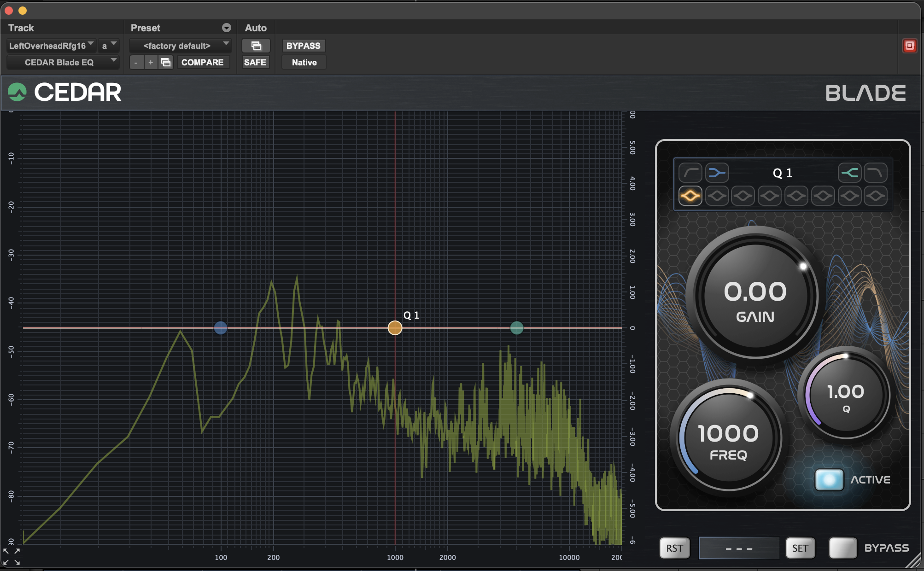Click the Native button

pyautogui.click(x=304, y=62)
